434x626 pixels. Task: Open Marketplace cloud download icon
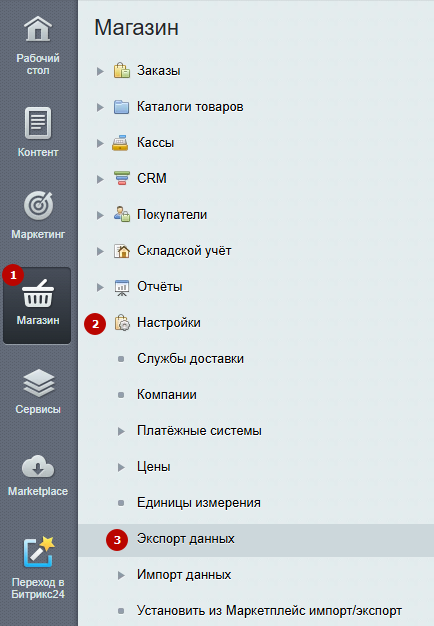coord(38,466)
